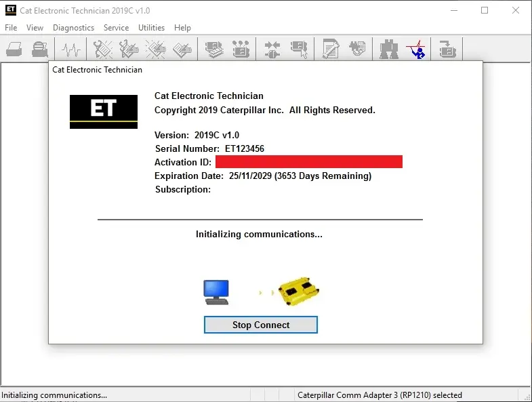Click the binoculars toolbar icon

(x=389, y=49)
